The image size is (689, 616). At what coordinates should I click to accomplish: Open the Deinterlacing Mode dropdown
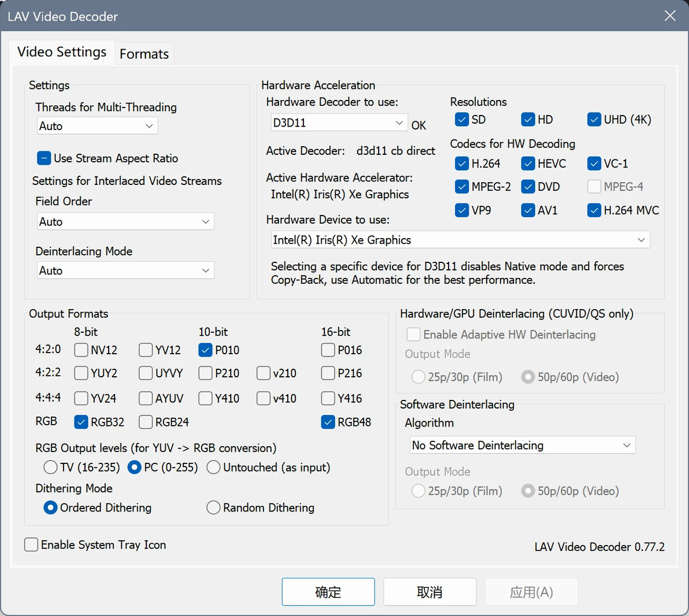[125, 270]
